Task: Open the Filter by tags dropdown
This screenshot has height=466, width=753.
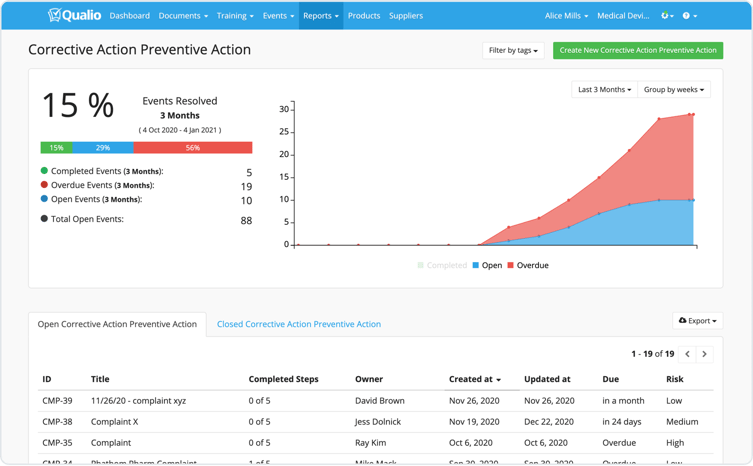Action: tap(513, 50)
